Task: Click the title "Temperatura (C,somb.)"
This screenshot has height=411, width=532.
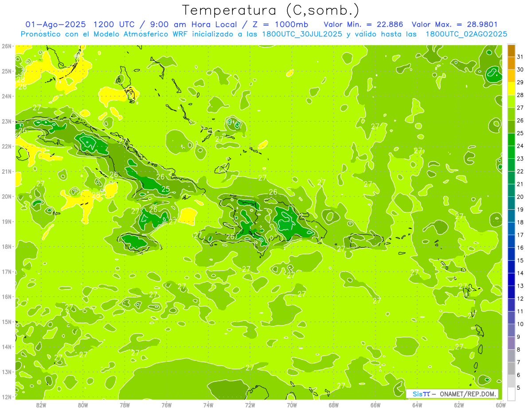Action: click(270, 11)
